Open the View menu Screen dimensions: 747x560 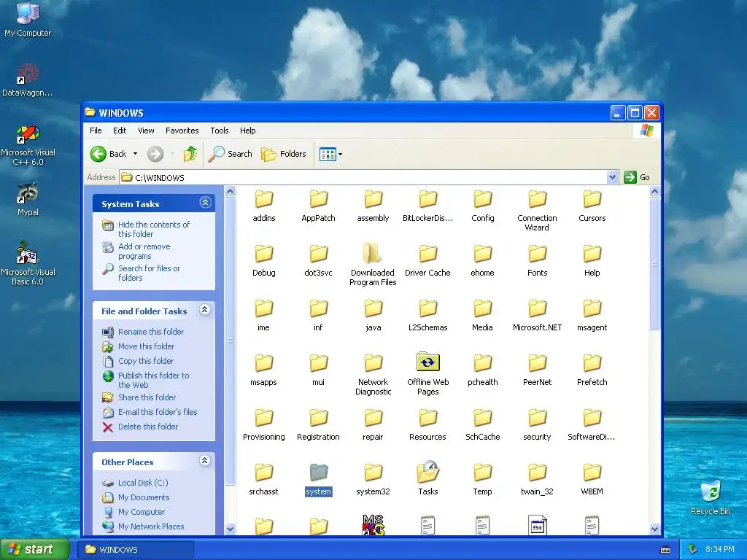click(146, 131)
